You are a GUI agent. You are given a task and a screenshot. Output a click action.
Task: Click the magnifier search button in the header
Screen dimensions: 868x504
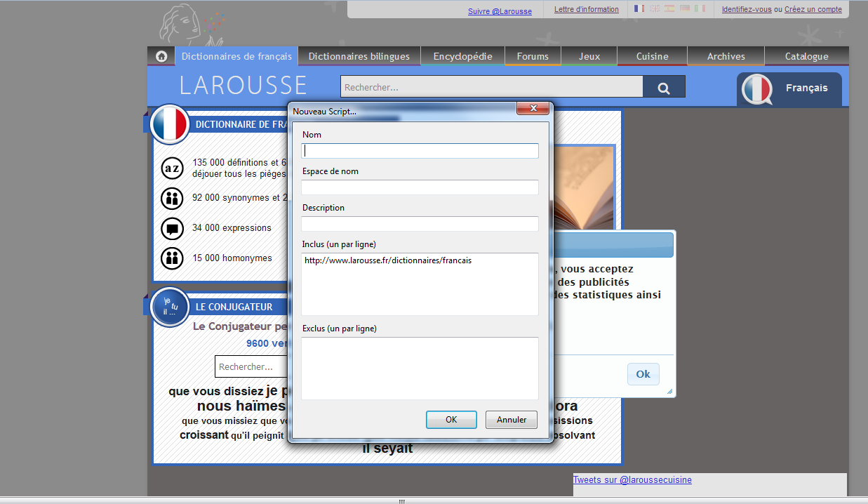tap(664, 87)
